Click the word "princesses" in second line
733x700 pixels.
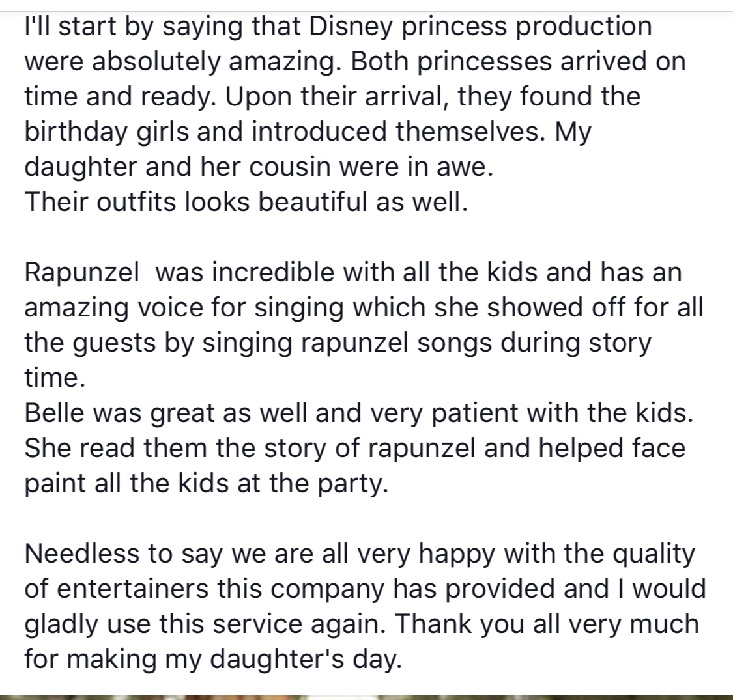click(x=484, y=63)
